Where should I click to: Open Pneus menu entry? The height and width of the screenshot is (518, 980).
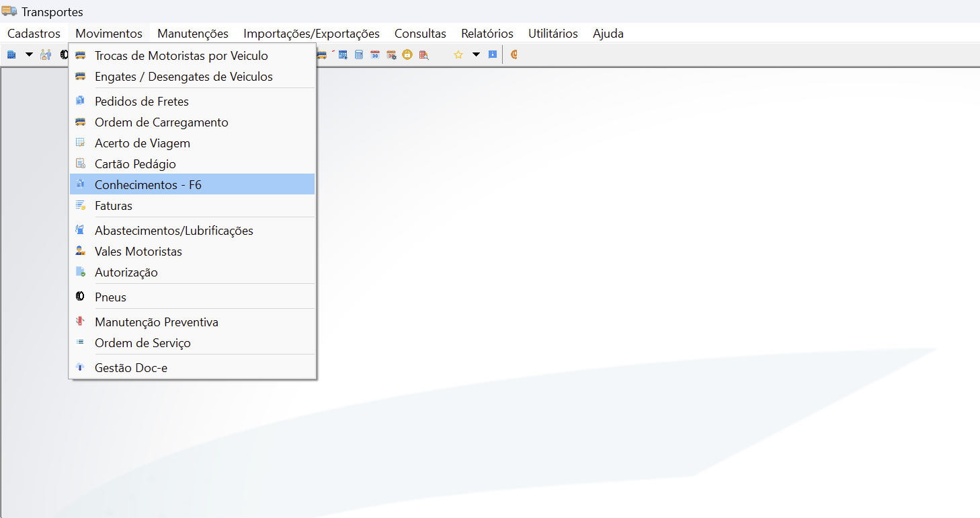(192, 297)
